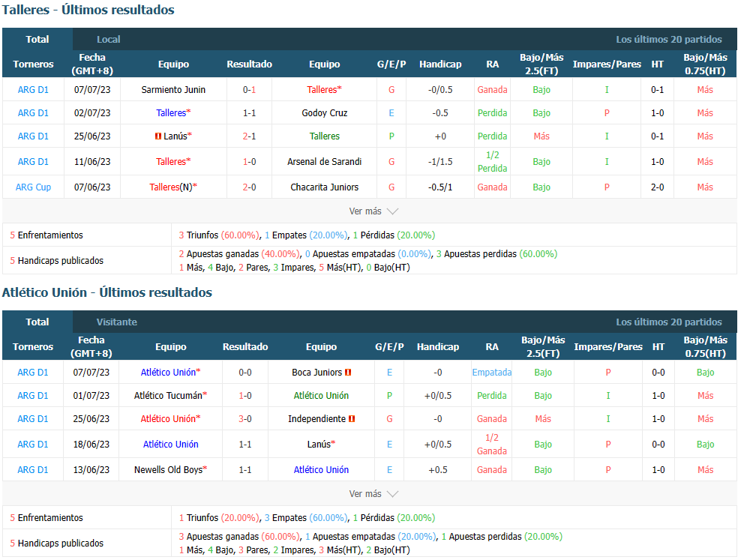Open ARG D1 link for Sarmiento Junin match
Screen dimensions: 741x560
33,90
